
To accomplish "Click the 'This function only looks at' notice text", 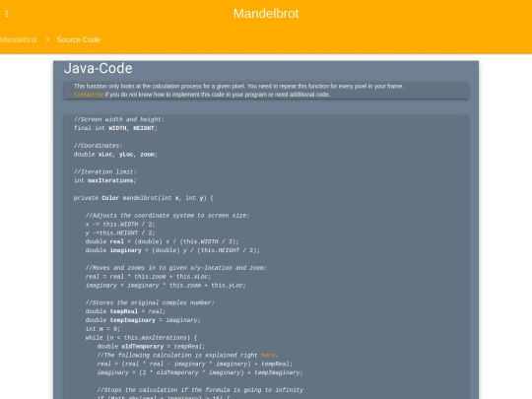I will pos(238,86).
